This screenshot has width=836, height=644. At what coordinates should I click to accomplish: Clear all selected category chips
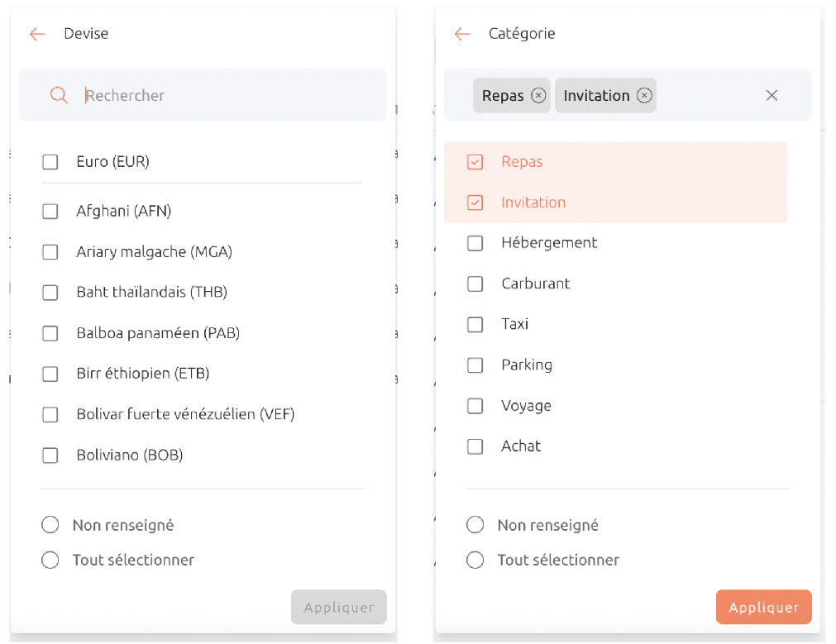772,95
